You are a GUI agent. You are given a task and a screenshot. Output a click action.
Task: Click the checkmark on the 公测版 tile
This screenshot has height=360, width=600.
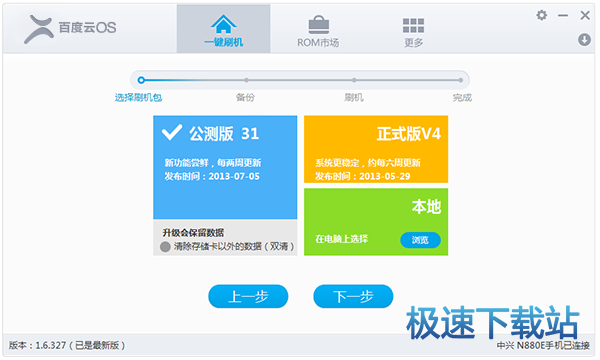[172, 133]
